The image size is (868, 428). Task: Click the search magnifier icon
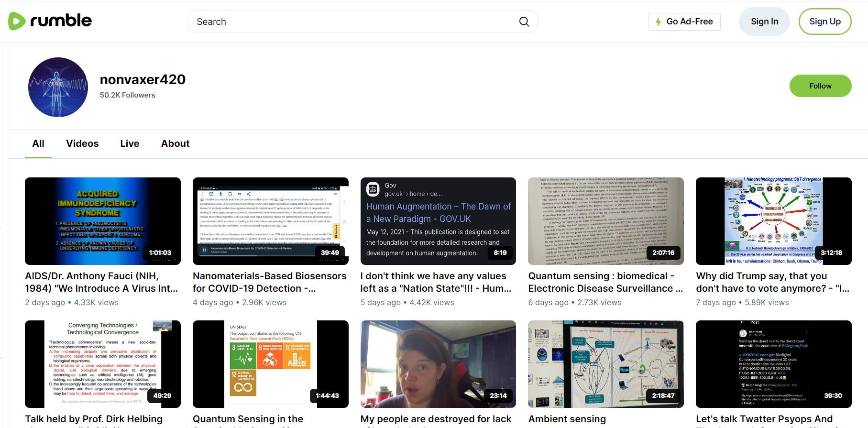524,22
